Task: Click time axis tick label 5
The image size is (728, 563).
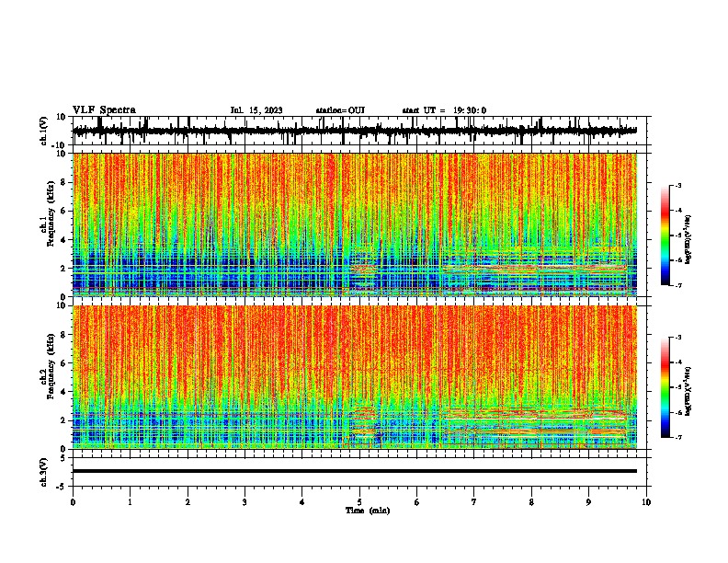Action: 359,502
